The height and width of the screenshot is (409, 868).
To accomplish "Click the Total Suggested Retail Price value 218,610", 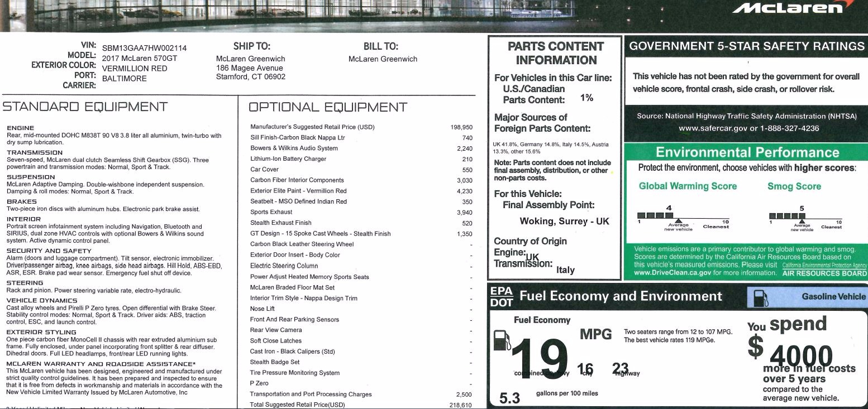I will point(461,405).
